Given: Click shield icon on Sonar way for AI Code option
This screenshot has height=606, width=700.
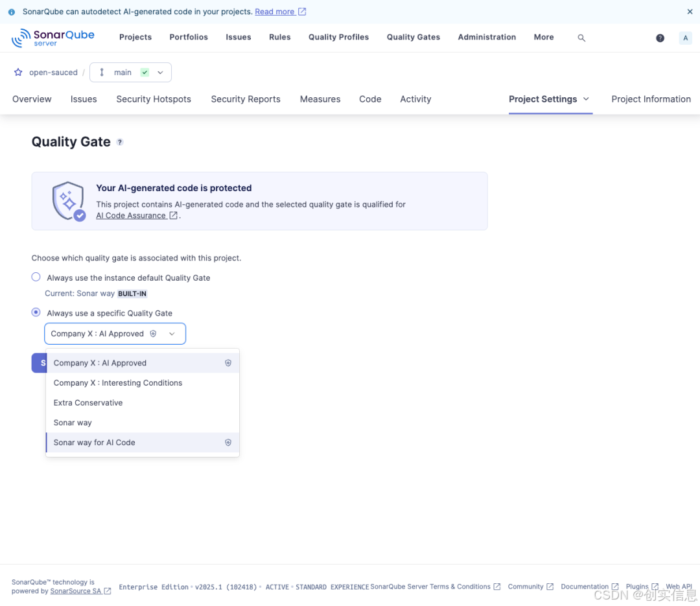Looking at the screenshot, I should (228, 443).
